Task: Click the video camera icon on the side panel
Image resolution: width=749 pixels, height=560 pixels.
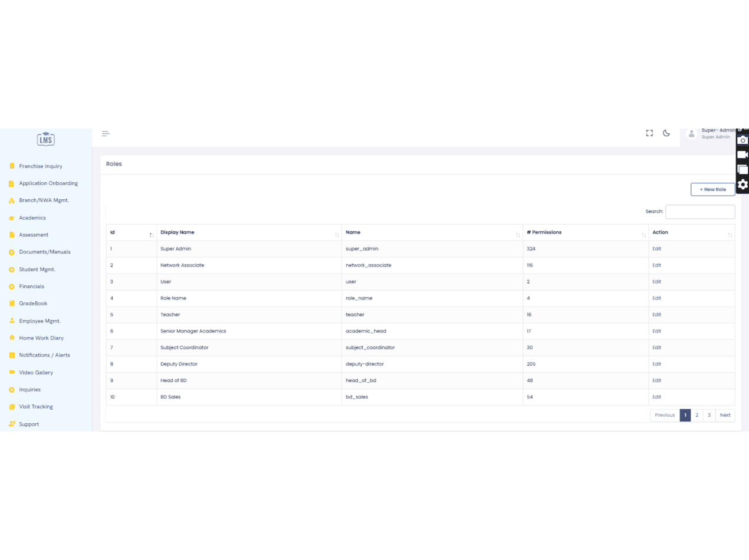Action: tap(743, 154)
